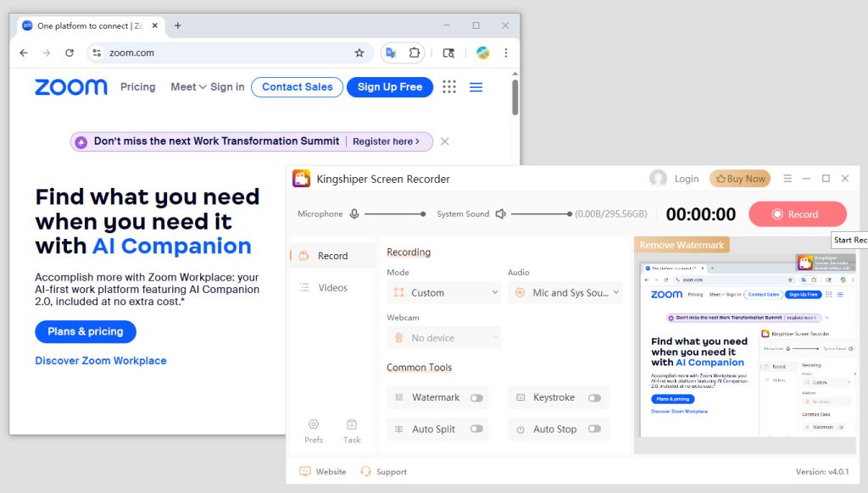This screenshot has height=493, width=868.
Task: Select the One platform to connect tab
Action: (x=90, y=26)
